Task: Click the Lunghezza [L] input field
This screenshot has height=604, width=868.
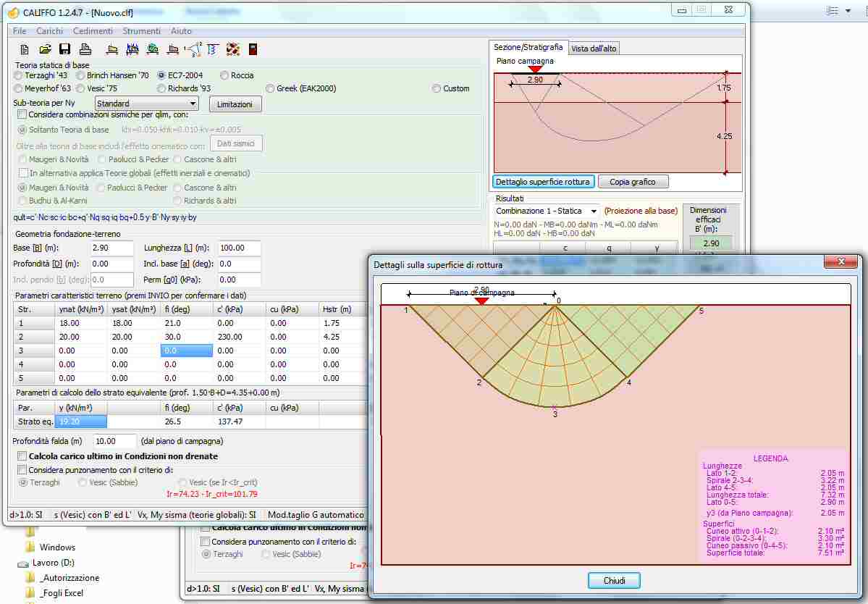Action: tap(239, 248)
